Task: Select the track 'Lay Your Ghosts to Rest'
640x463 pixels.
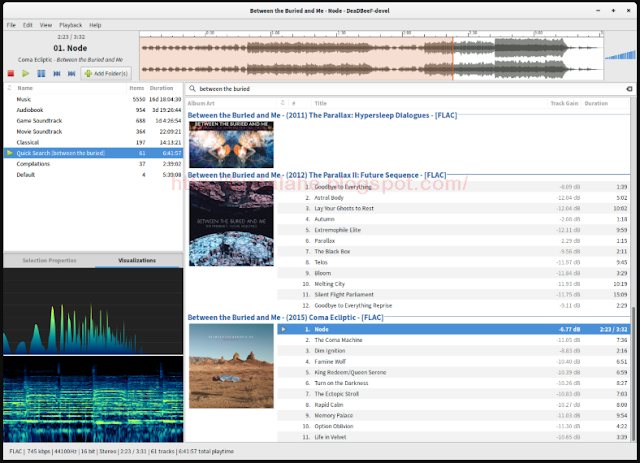Action: click(453, 208)
